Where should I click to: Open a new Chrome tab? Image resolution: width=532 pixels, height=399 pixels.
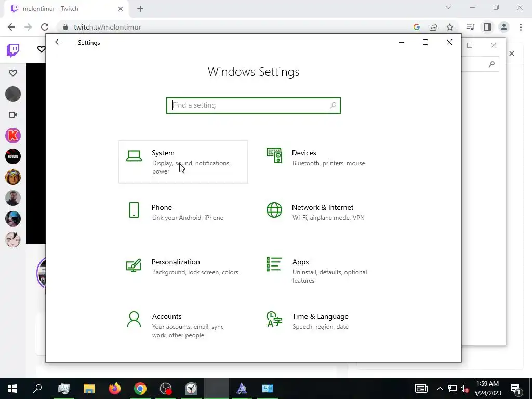click(140, 9)
